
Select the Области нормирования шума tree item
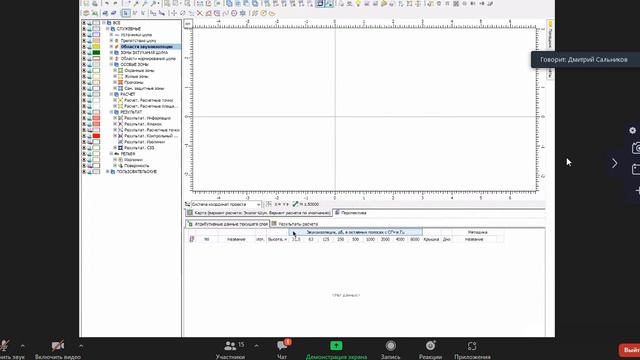148,58
